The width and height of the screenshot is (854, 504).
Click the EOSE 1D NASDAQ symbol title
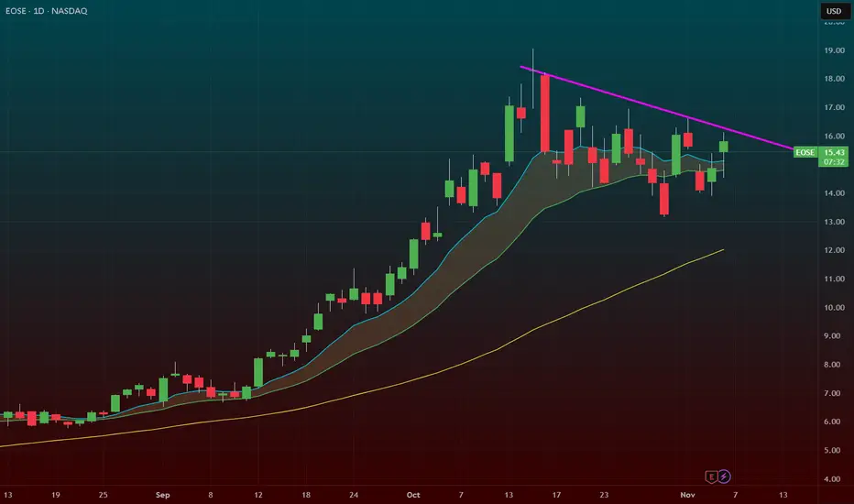tap(47, 11)
